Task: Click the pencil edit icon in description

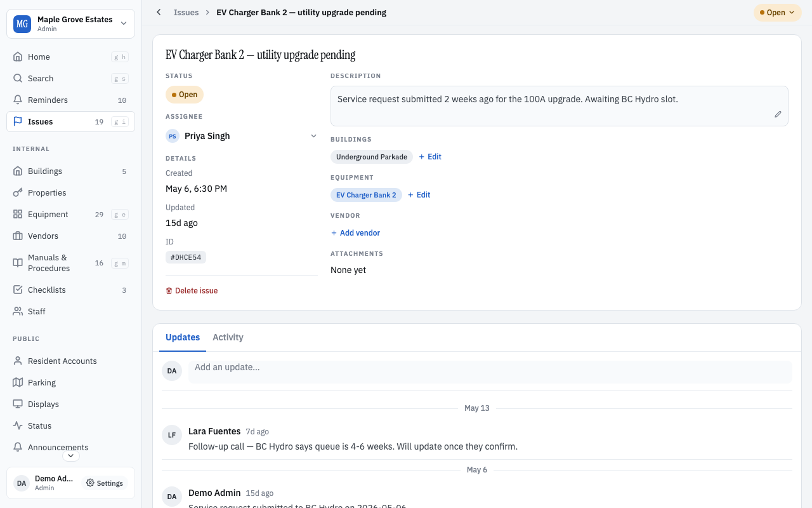Action: (778, 114)
